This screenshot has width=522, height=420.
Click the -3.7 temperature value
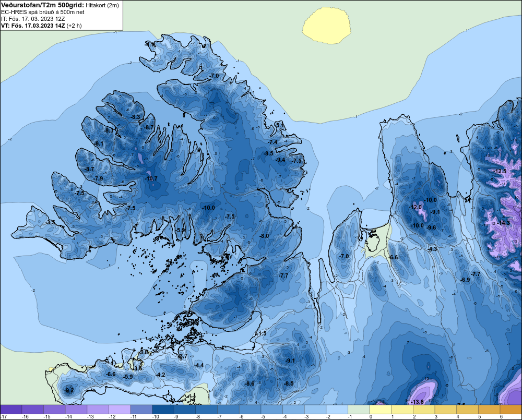click(183, 356)
